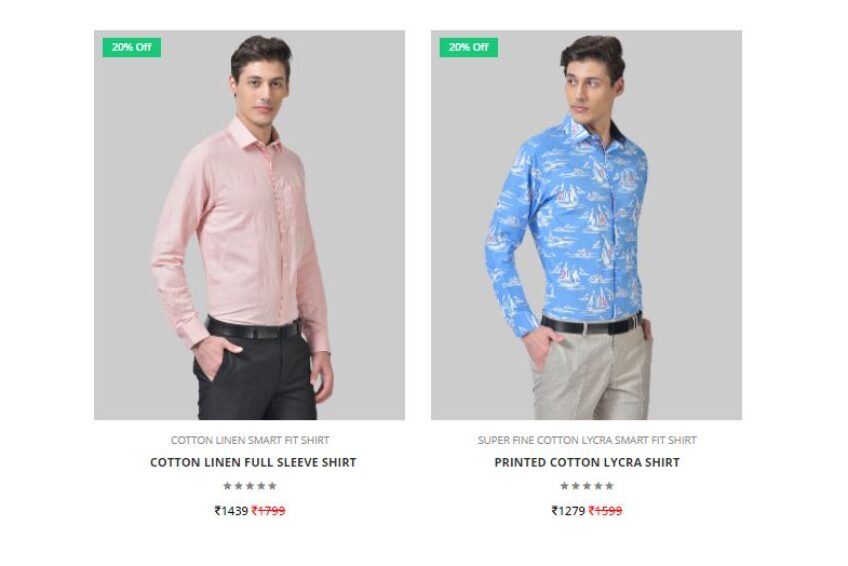Screen dimensions: 848x566
Task: Click second star under Cotton Linen shirt
Action: click(x=238, y=485)
